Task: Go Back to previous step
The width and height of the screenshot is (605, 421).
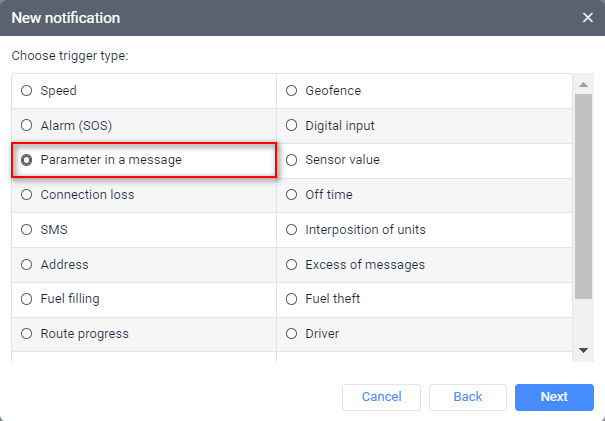Action: (468, 397)
